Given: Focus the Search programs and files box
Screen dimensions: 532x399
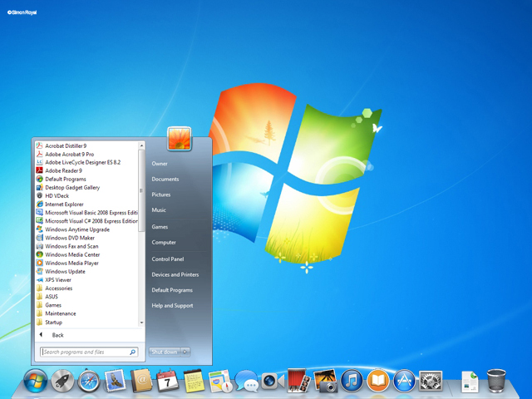Looking at the screenshot, I should [x=89, y=352].
